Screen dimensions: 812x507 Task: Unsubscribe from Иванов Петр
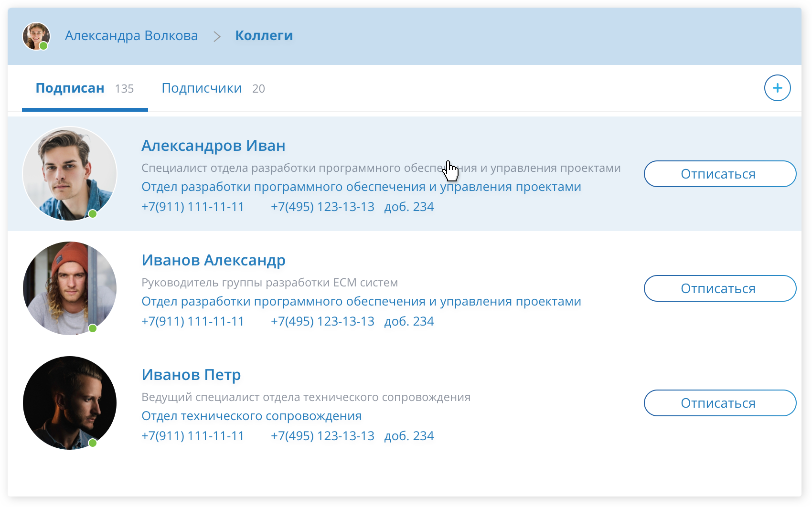pyautogui.click(x=719, y=403)
